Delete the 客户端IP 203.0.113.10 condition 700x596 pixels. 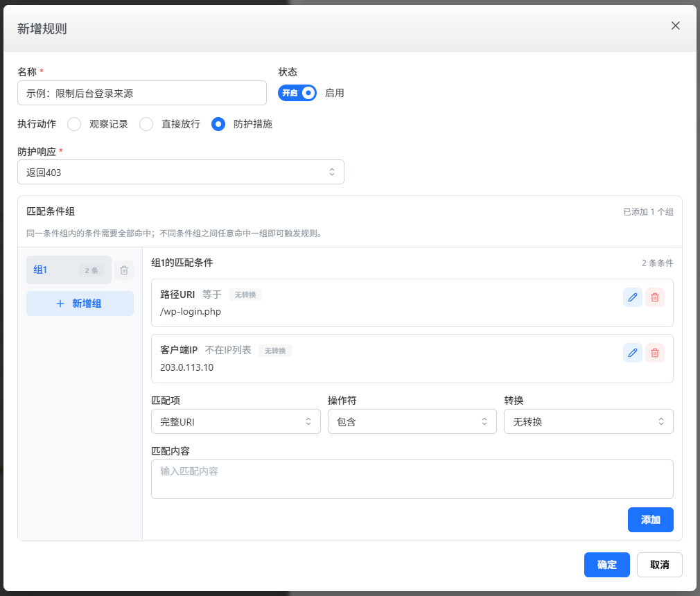pos(655,353)
